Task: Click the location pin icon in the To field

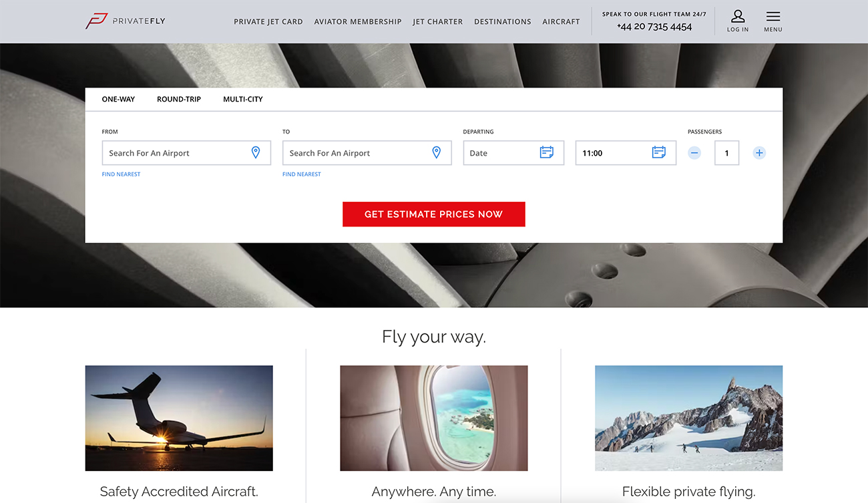Action: coord(436,152)
